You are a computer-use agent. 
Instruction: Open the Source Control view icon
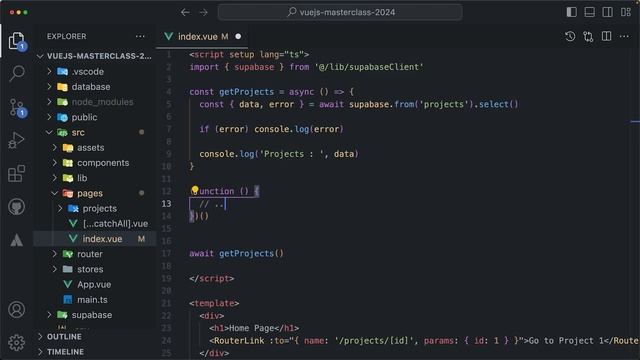17,108
